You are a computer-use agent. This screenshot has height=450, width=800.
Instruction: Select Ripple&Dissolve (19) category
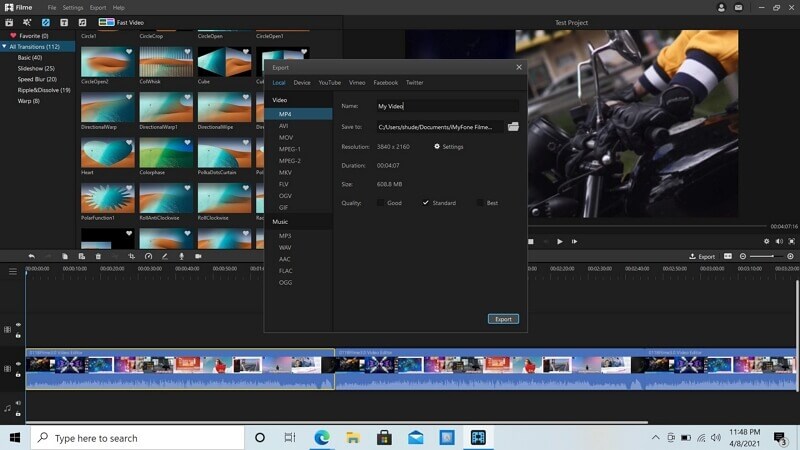[x=44, y=90]
